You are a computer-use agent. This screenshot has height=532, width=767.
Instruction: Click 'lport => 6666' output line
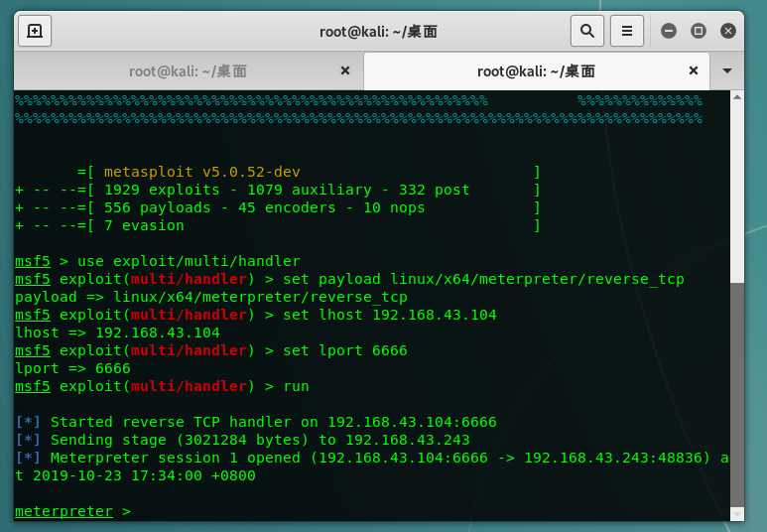[x=72, y=368]
